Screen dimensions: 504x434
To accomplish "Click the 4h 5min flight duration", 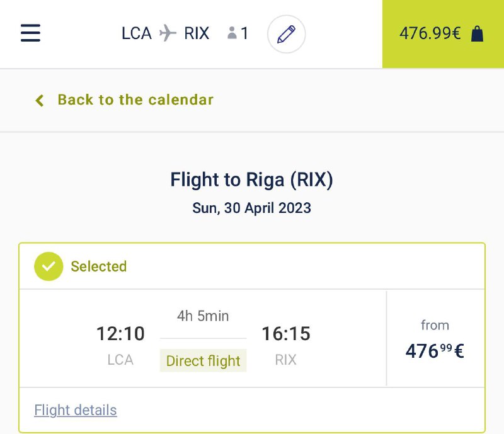I will click(203, 316).
